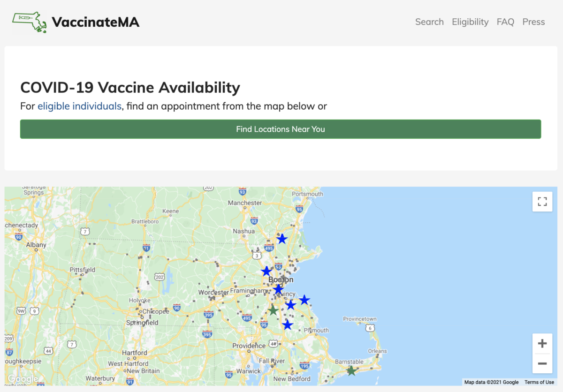The height and width of the screenshot is (392, 563).
Task: Click the Warwick label on map
Action: [x=248, y=371]
